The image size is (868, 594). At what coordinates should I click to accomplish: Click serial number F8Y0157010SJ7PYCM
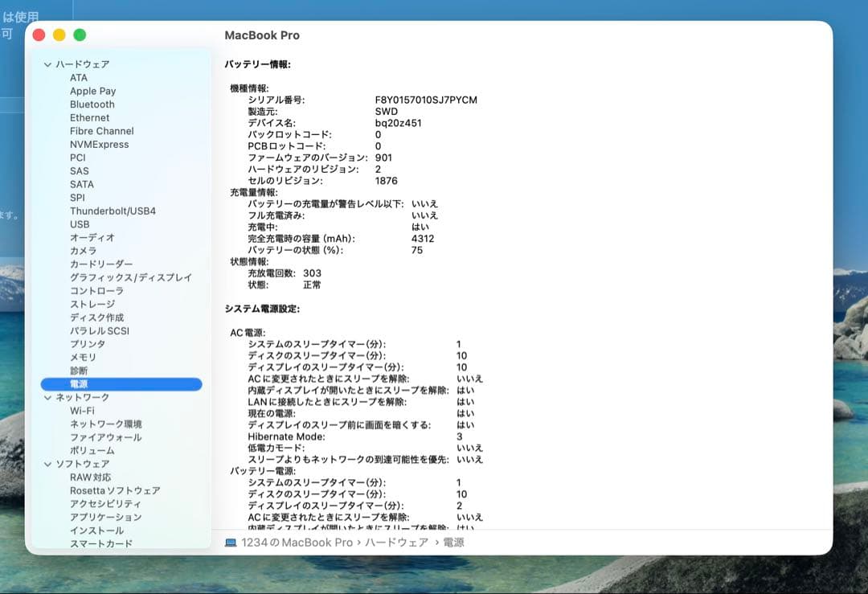[426, 100]
